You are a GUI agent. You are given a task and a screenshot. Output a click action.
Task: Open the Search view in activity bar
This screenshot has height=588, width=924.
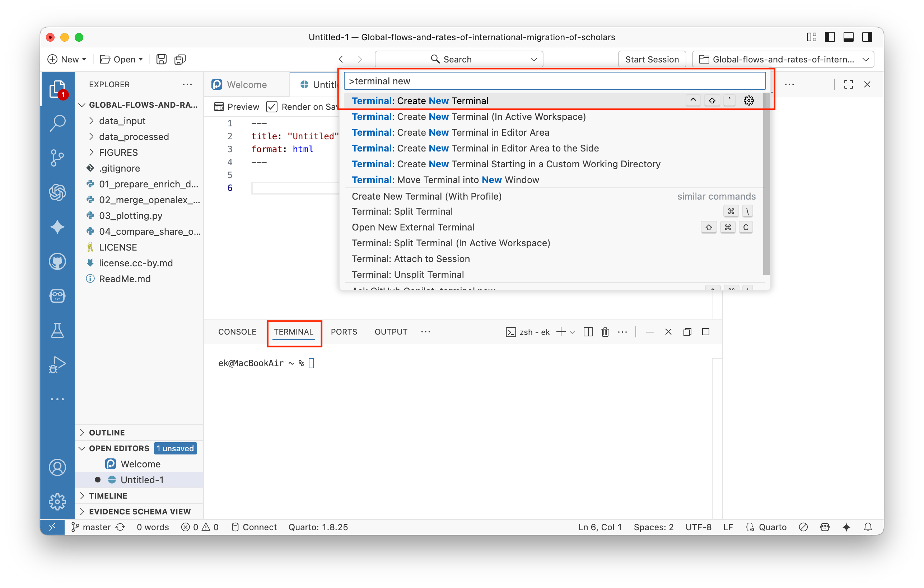[57, 123]
